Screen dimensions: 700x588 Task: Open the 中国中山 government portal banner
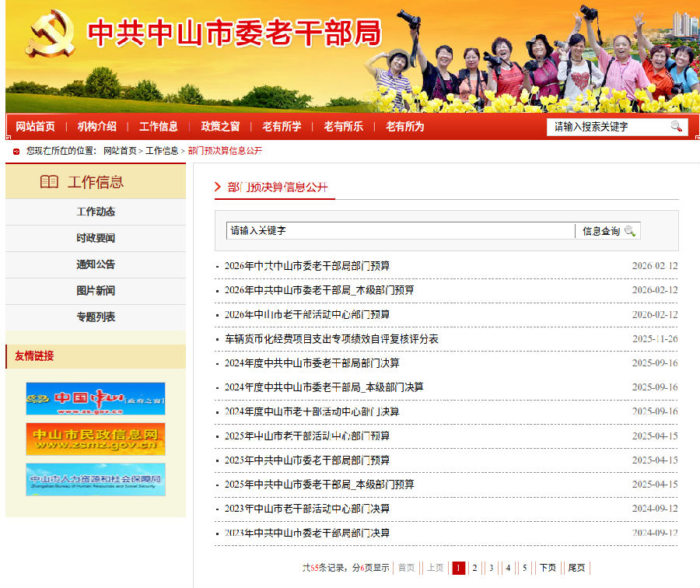[96, 398]
